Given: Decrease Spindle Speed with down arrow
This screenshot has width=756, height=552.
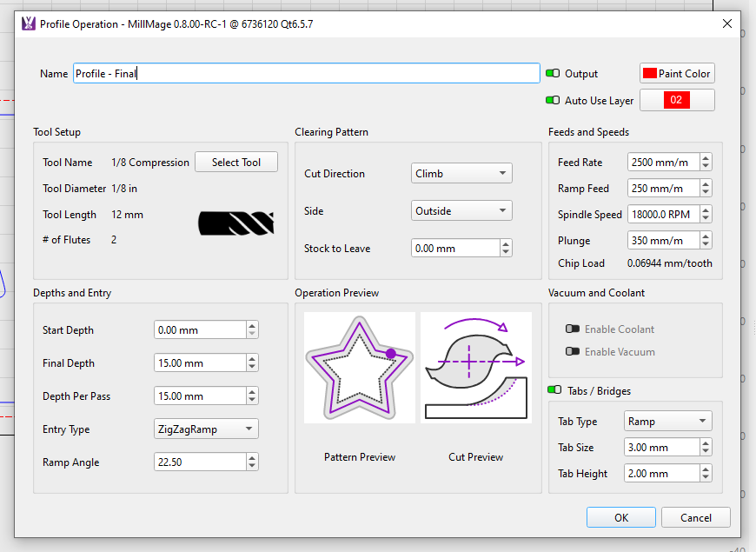Looking at the screenshot, I should coord(706,218).
